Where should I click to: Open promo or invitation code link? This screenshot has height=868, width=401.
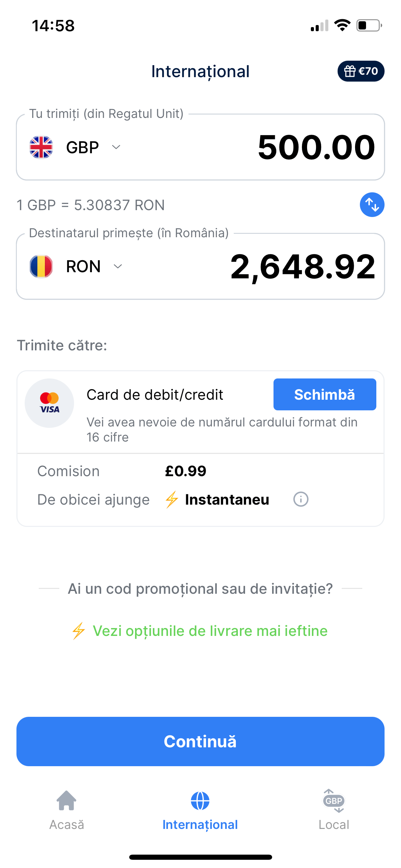(x=200, y=589)
